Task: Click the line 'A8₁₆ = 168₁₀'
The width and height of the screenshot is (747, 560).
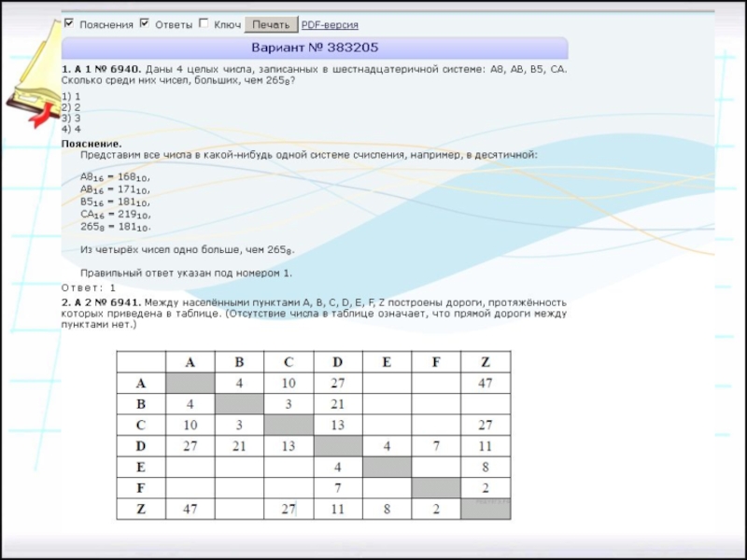Action: click(115, 177)
